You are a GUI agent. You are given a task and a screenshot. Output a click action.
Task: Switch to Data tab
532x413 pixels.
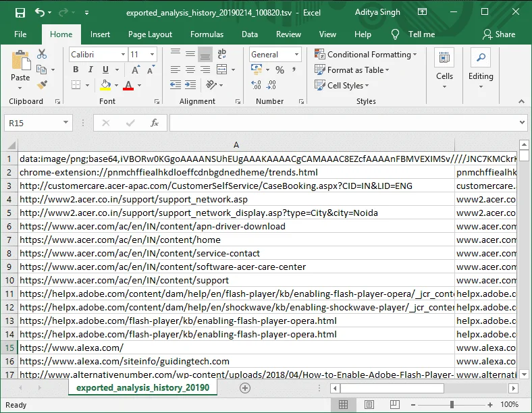click(x=250, y=34)
